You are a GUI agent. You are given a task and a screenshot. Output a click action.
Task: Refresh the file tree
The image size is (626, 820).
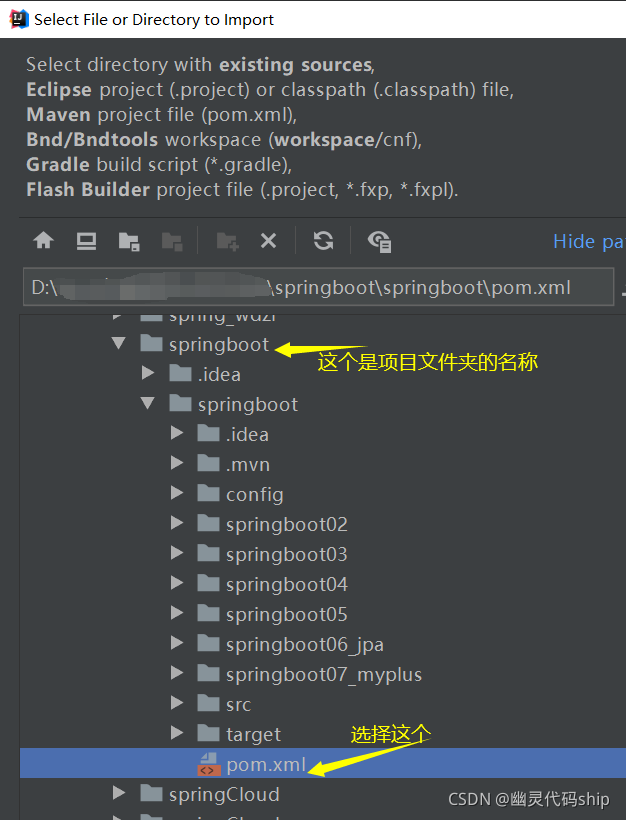323,241
